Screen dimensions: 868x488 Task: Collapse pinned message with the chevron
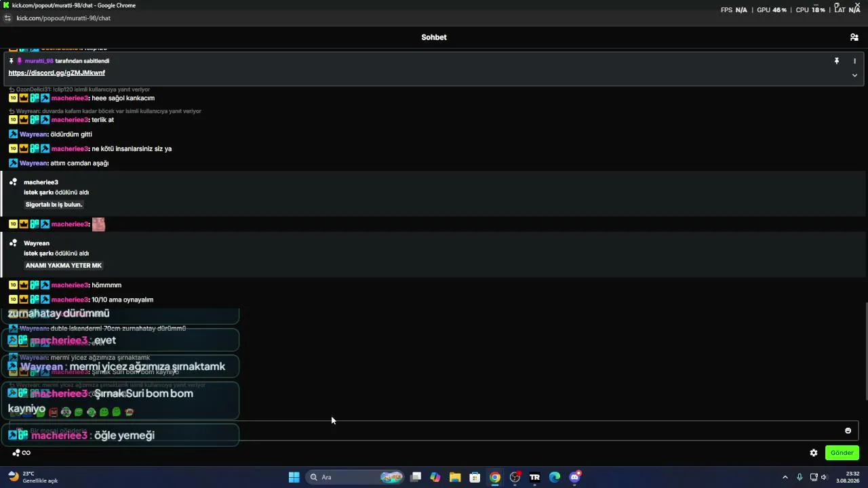pos(854,75)
